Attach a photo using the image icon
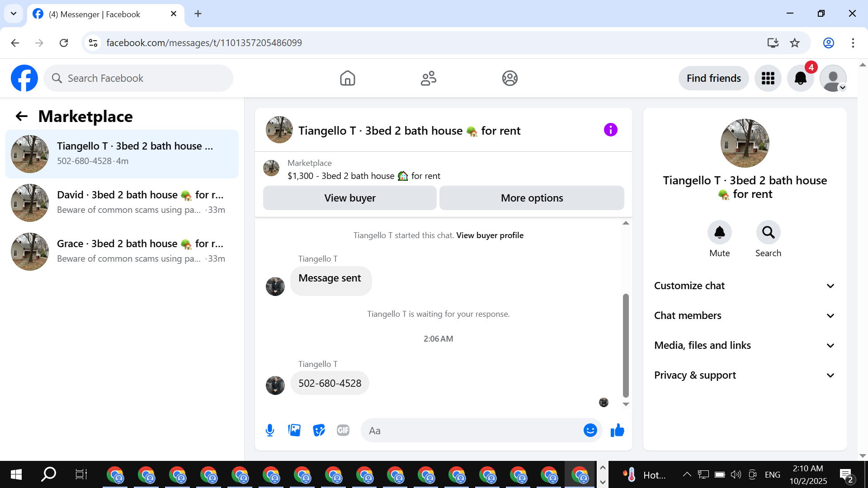The height and width of the screenshot is (488, 868). [x=294, y=430]
